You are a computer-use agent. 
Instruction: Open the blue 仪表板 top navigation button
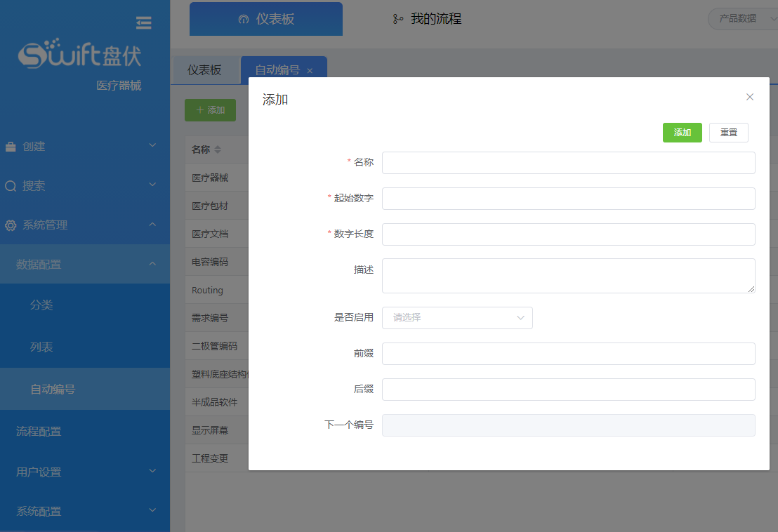pyautogui.click(x=266, y=19)
